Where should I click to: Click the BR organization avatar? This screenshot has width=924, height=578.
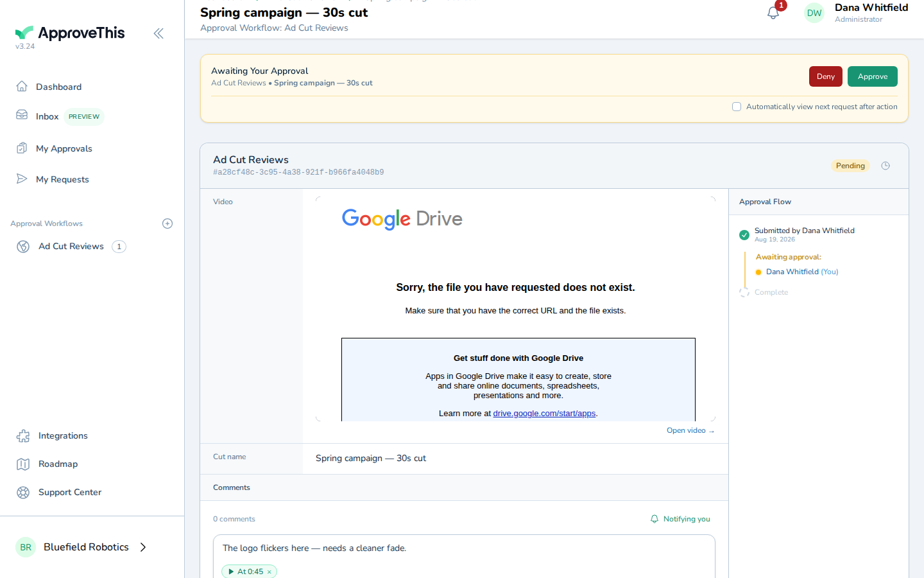[x=26, y=547]
